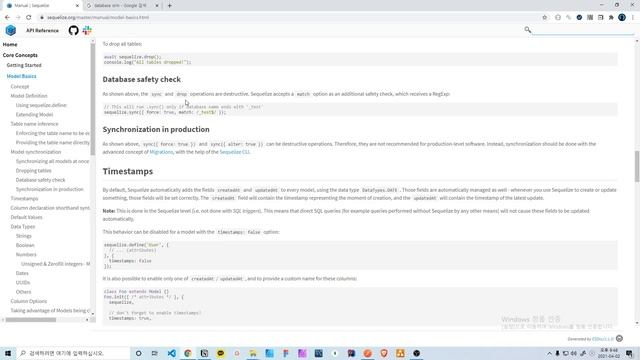Image resolution: width=640 pixels, height=360 pixels.
Task: Jump to UUIDs in the sidebar
Action: click(x=23, y=282)
